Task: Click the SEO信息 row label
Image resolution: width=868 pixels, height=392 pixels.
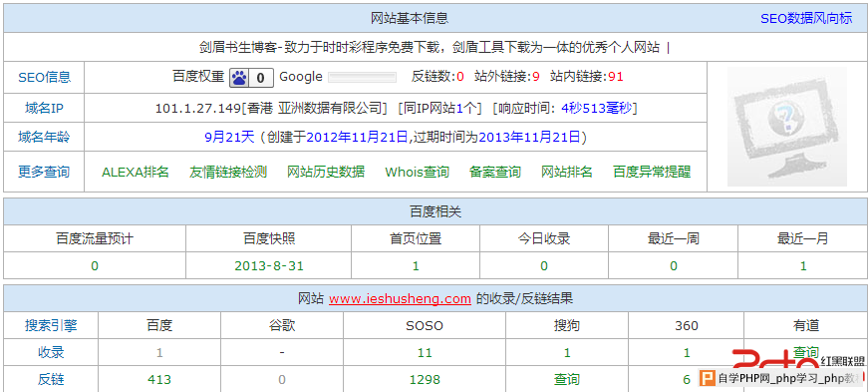Action: pos(44,77)
